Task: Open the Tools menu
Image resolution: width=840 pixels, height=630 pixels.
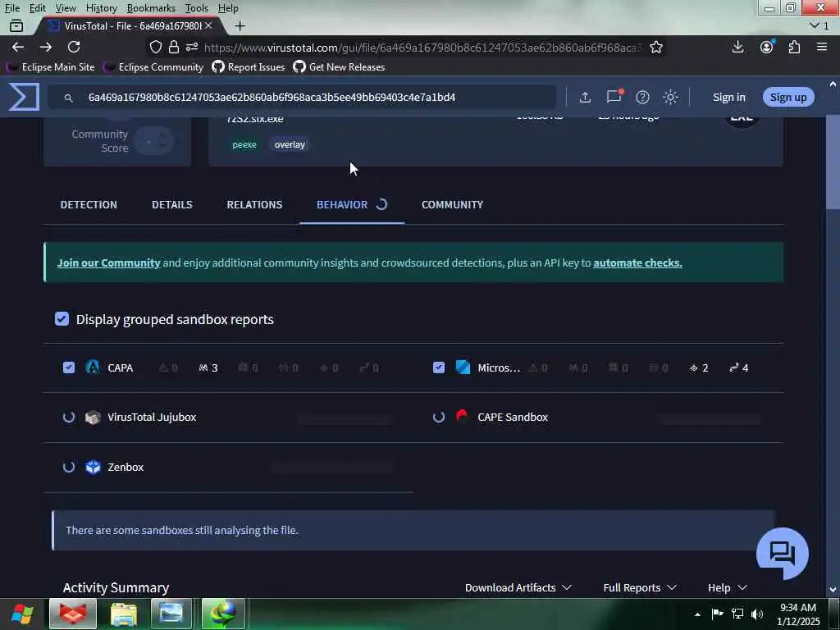Action: click(197, 8)
